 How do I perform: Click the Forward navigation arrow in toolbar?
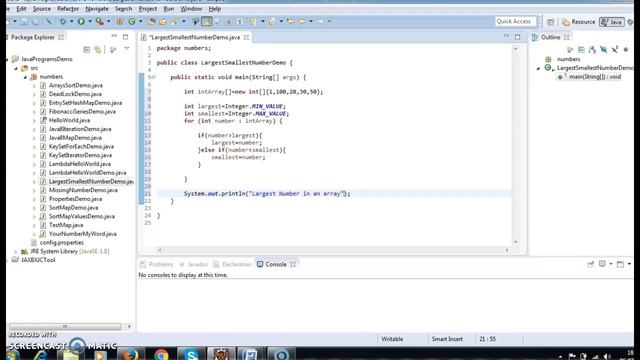[x=320, y=21]
